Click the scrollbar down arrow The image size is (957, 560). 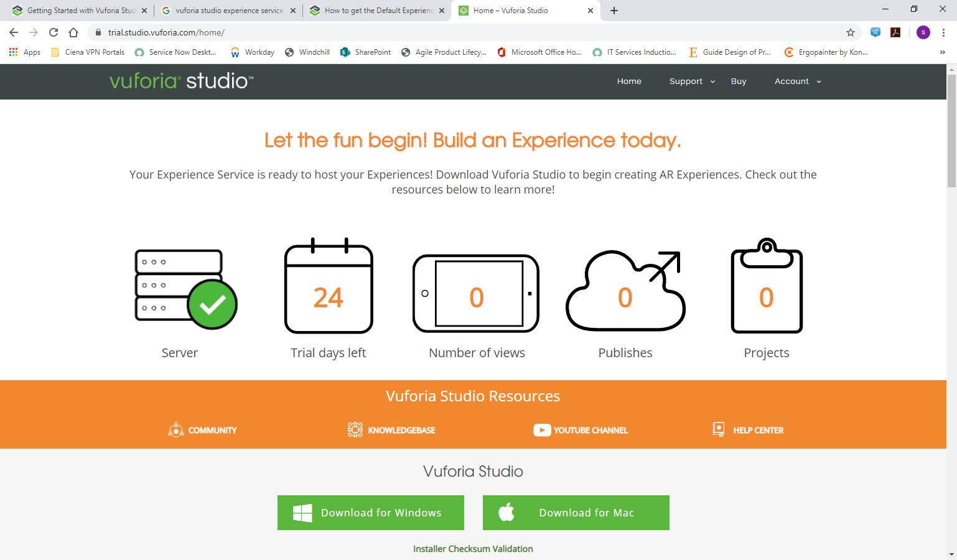951,554
